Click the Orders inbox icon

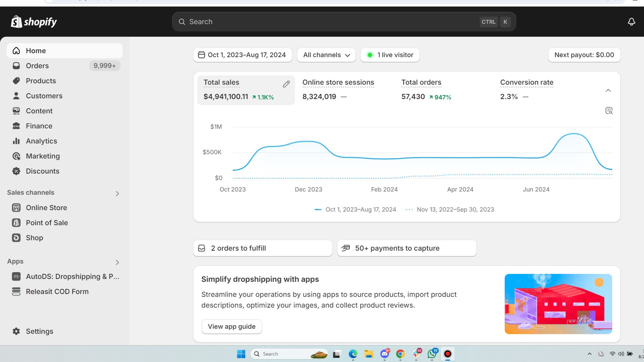pyautogui.click(x=16, y=66)
